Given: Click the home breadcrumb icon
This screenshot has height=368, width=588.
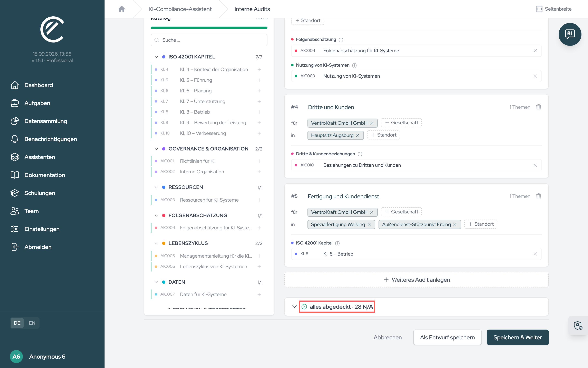Looking at the screenshot, I should point(122,9).
